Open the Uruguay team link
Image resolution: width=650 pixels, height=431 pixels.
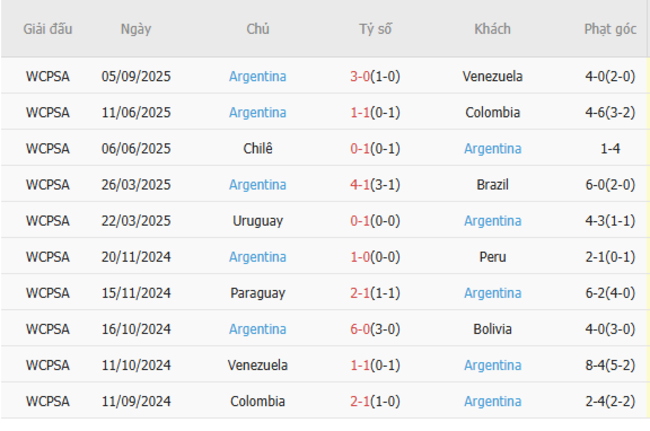[x=257, y=221]
